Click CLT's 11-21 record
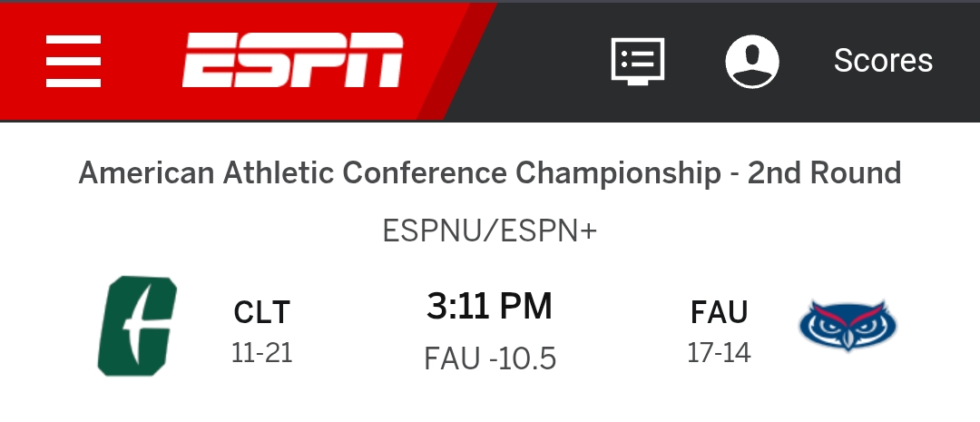Viewport: 980px width, 422px height. [x=262, y=353]
